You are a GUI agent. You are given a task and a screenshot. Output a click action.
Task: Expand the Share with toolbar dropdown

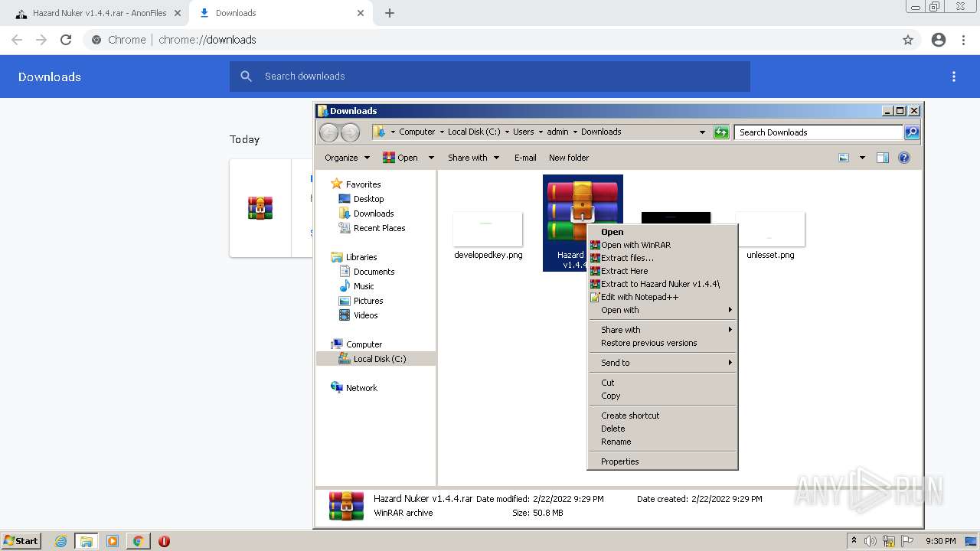click(x=473, y=158)
